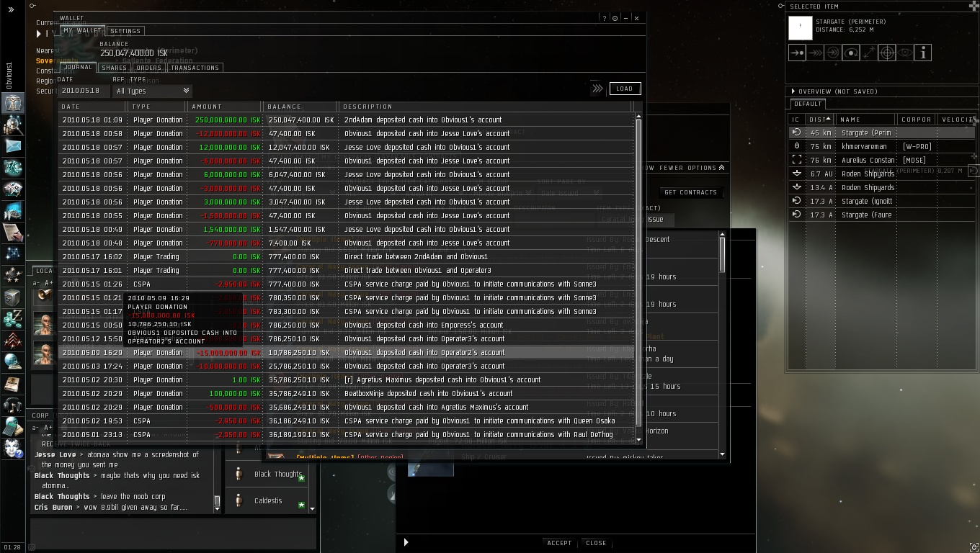This screenshot has width=980, height=553.
Task: Select the 'Direct trade between 2ndAdam and Obvious1' row
Action: (x=347, y=256)
